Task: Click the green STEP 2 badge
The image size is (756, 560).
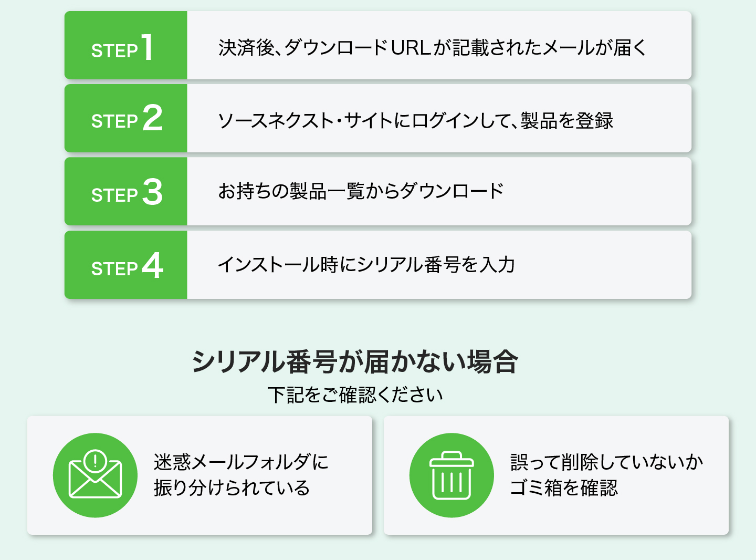Action: 126,118
